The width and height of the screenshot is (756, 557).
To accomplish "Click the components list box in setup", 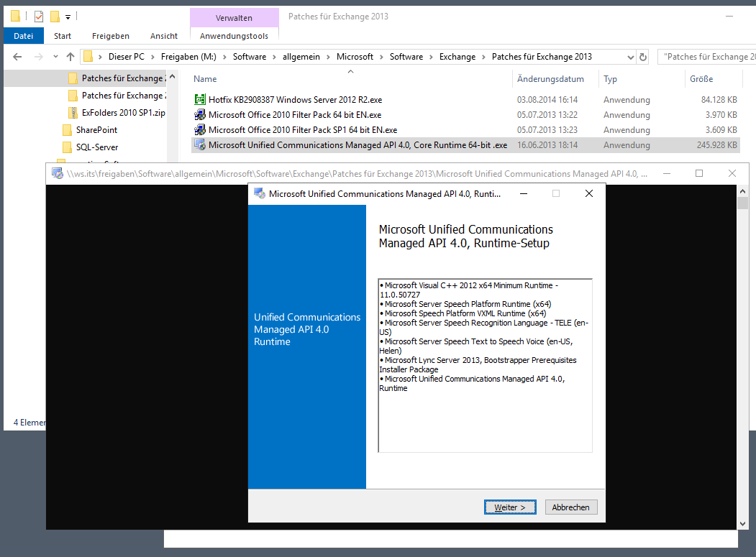I will (x=485, y=365).
